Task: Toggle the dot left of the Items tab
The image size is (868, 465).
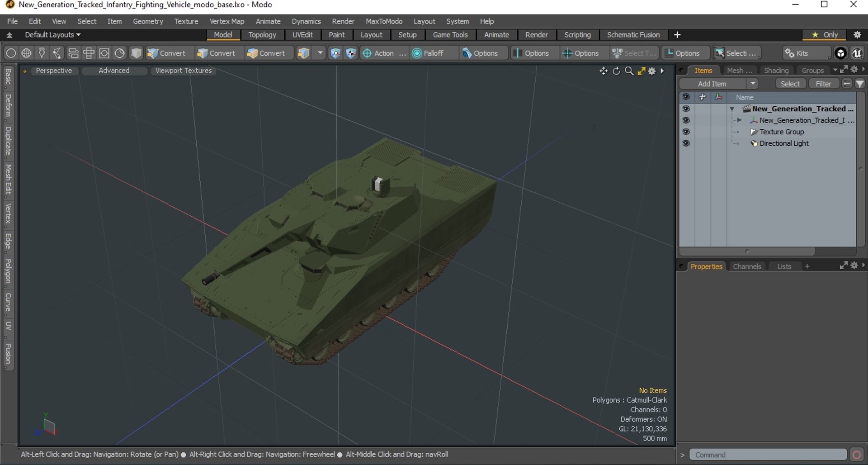Action: click(681, 70)
